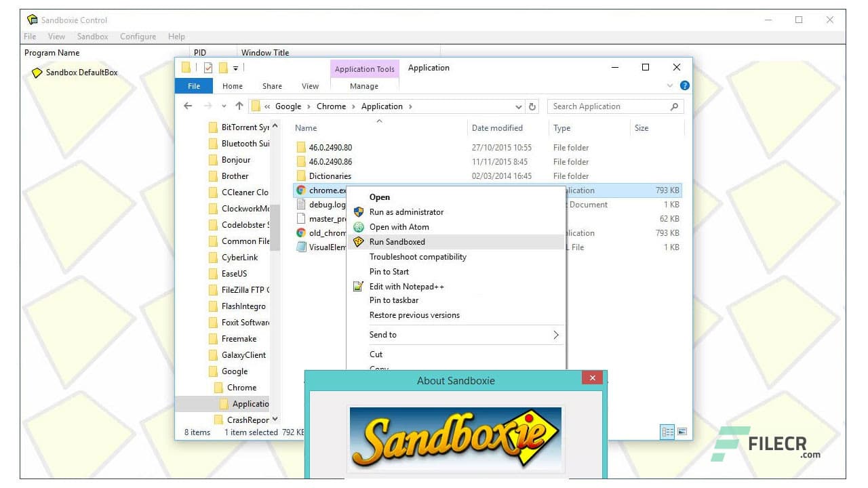Switch to the View ribbon tab
Screen dimensions: 868x488
(310, 86)
